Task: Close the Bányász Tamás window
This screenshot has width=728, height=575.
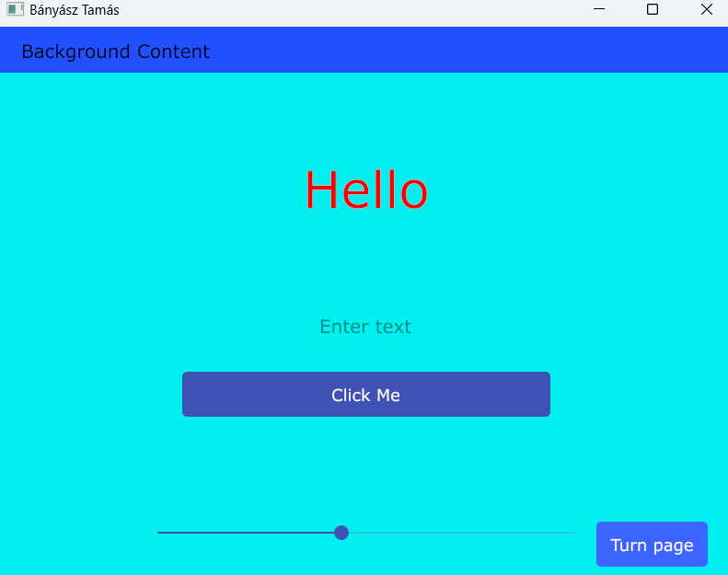Action: 707,9
